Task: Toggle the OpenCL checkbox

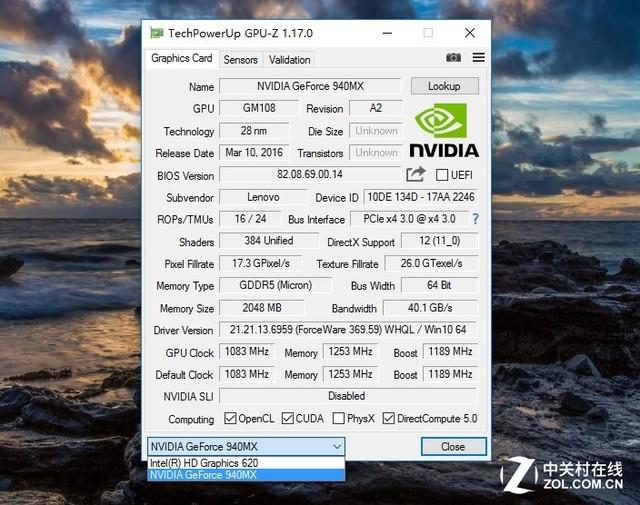Action: point(230,418)
